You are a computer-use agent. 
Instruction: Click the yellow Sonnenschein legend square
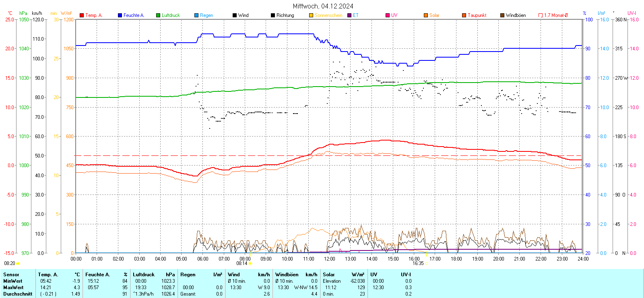coord(311,15)
